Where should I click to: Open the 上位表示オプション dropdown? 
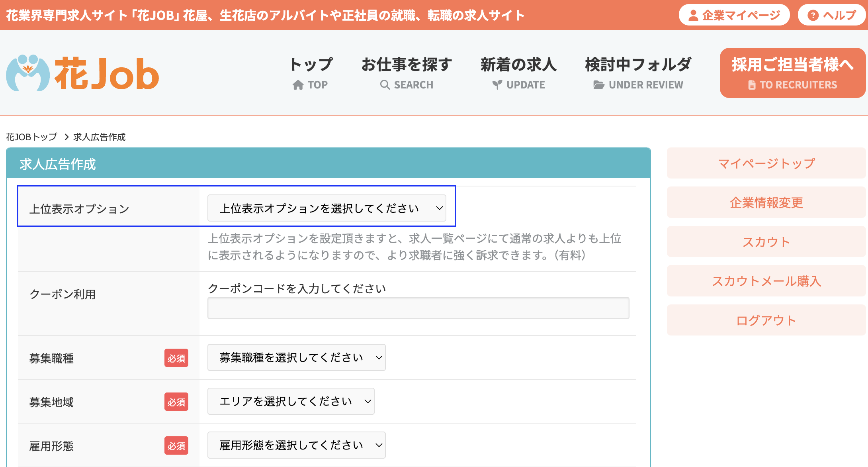[x=326, y=208]
